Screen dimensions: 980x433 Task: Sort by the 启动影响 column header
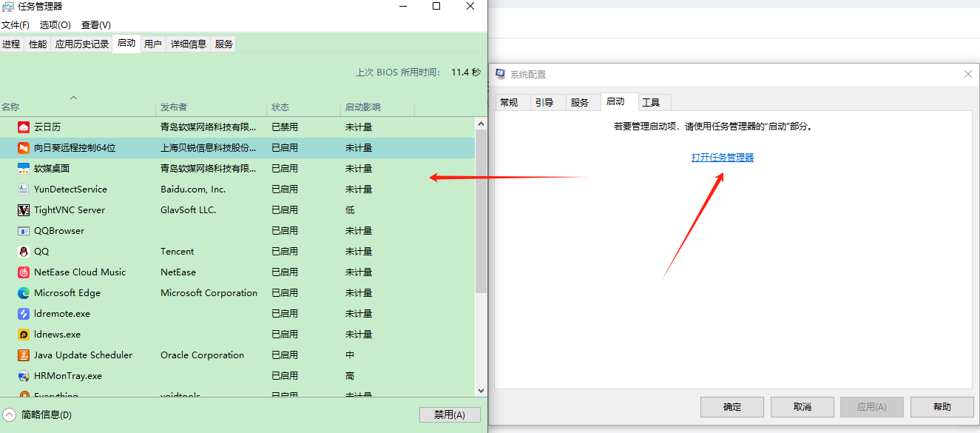[x=377, y=107]
